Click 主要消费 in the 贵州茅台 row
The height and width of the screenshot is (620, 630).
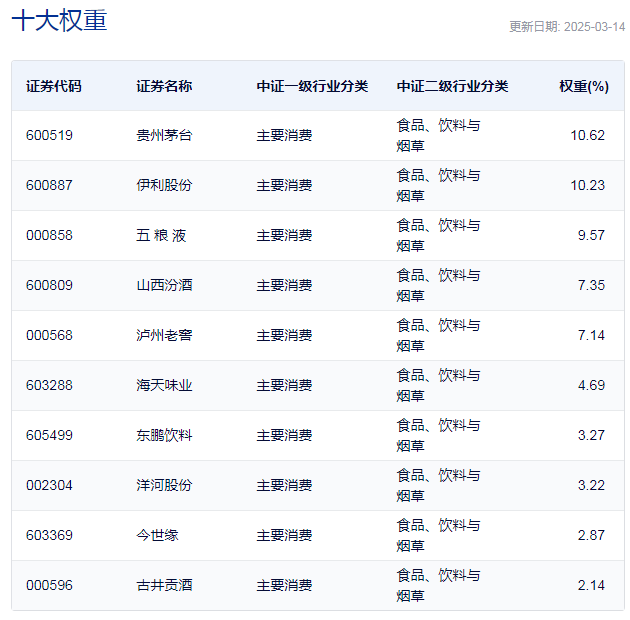click(284, 135)
